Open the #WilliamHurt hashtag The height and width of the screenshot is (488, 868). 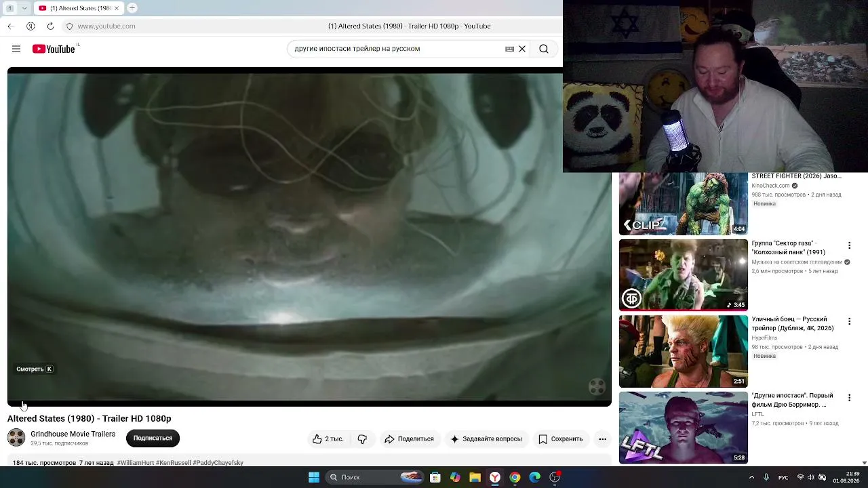coord(136,463)
